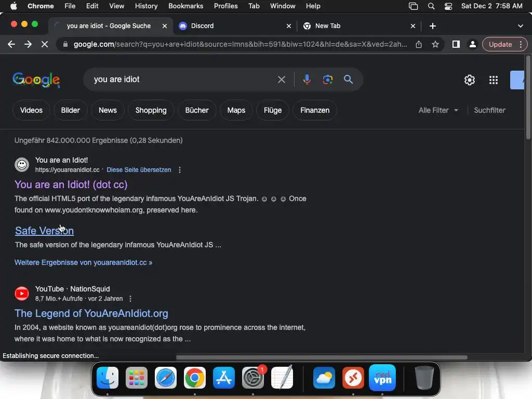This screenshot has width=532, height=399.
Task: Open the Safe Version link
Action: [45, 231]
